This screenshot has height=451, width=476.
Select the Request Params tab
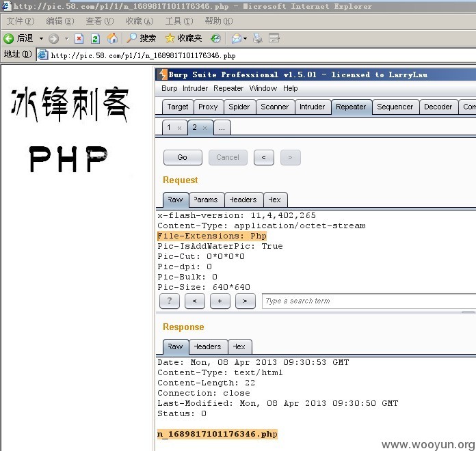coord(207,200)
